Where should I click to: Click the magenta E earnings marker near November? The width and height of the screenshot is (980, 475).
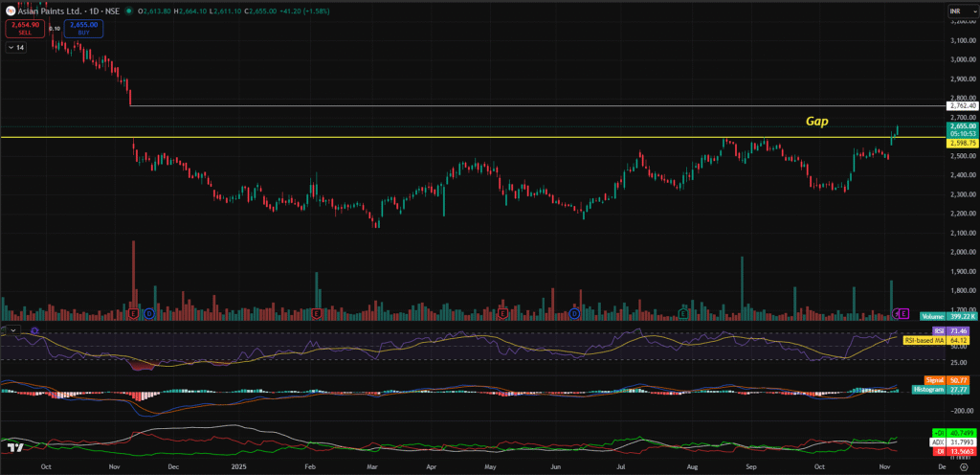pos(904,313)
